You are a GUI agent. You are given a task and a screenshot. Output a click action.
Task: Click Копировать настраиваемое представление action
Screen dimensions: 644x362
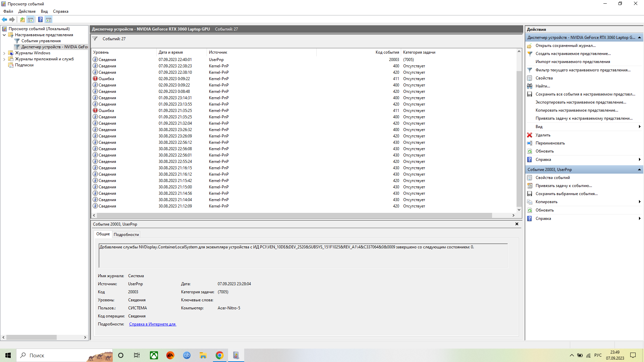click(x=577, y=110)
